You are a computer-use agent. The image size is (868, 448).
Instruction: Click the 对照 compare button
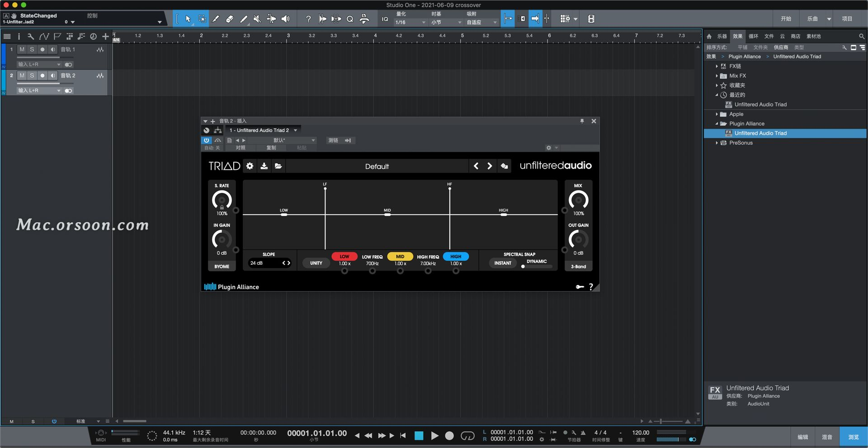241,148
